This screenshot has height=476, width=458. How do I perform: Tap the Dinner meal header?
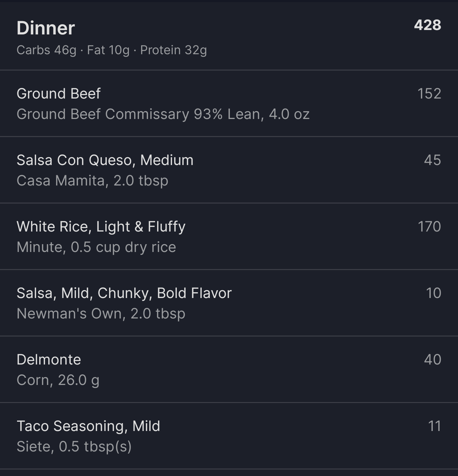point(46,28)
